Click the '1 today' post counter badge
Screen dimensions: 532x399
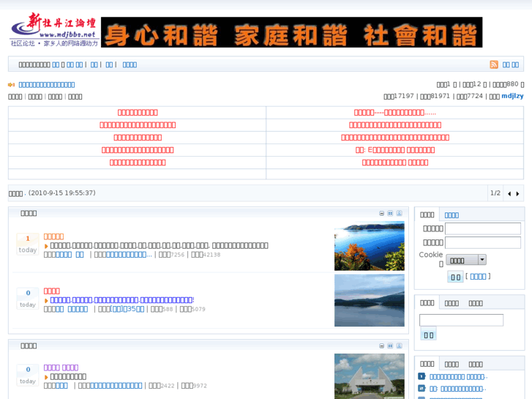click(28, 244)
